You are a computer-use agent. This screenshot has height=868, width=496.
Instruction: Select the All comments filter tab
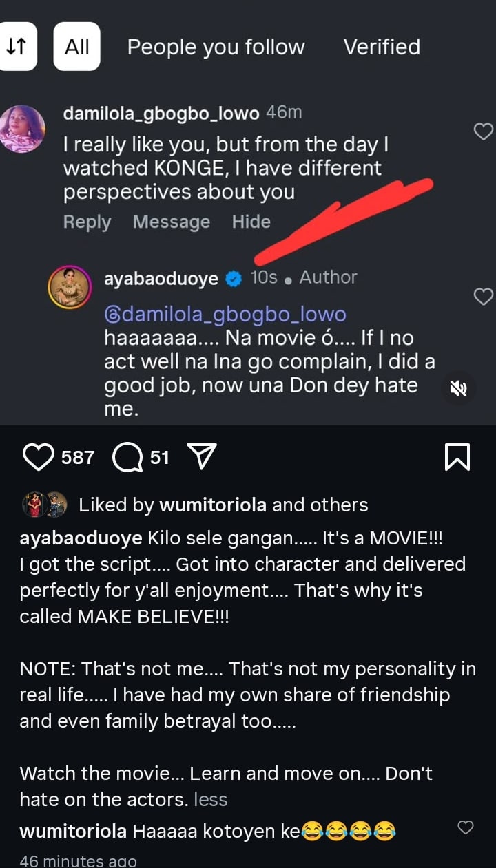pyautogui.click(x=77, y=46)
